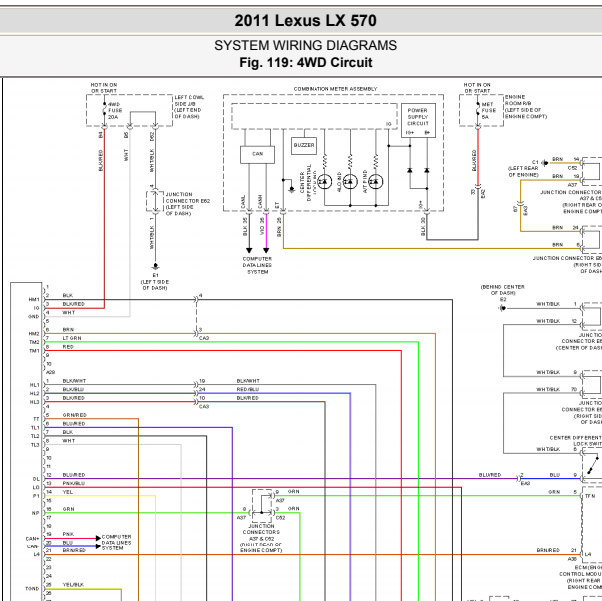Select the "POWER SUPPLY CIRCUIT" box
Viewport: 602px width, 601px height.
pos(418,120)
